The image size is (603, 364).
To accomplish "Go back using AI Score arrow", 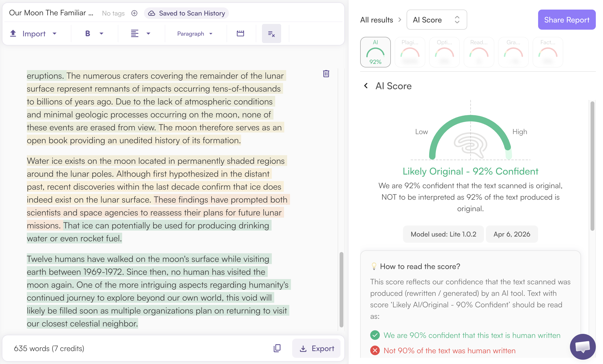I will pyautogui.click(x=366, y=86).
